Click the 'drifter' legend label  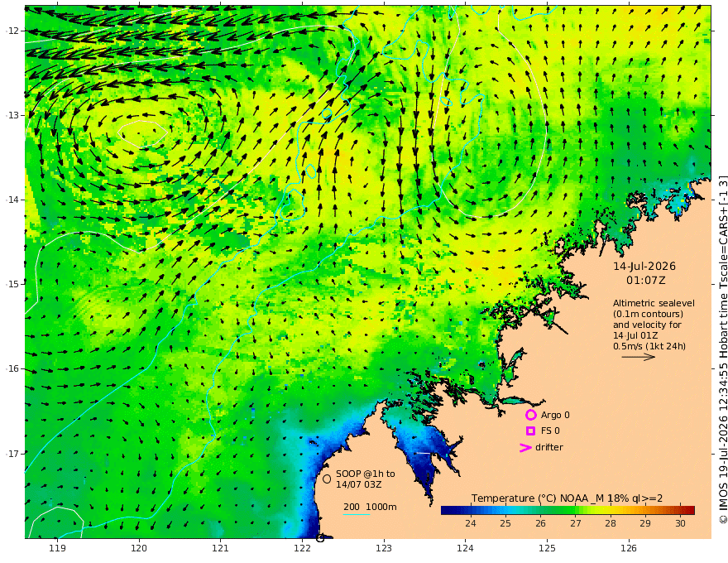pyautogui.click(x=548, y=447)
